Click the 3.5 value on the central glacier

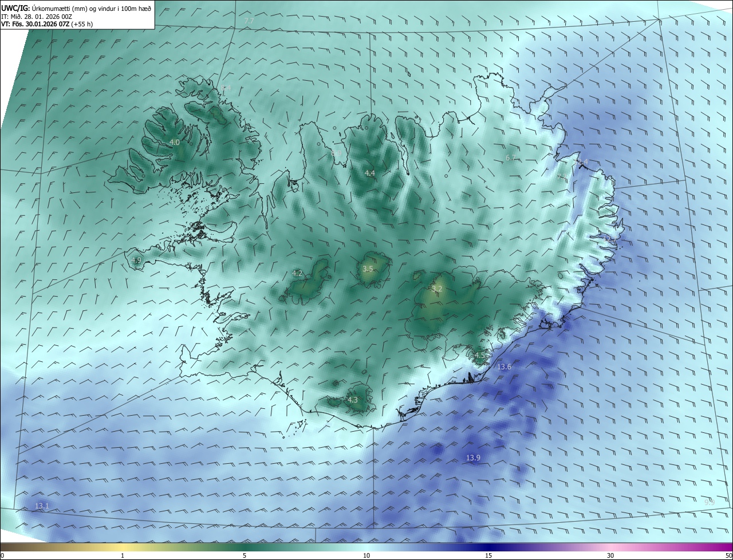(368, 269)
